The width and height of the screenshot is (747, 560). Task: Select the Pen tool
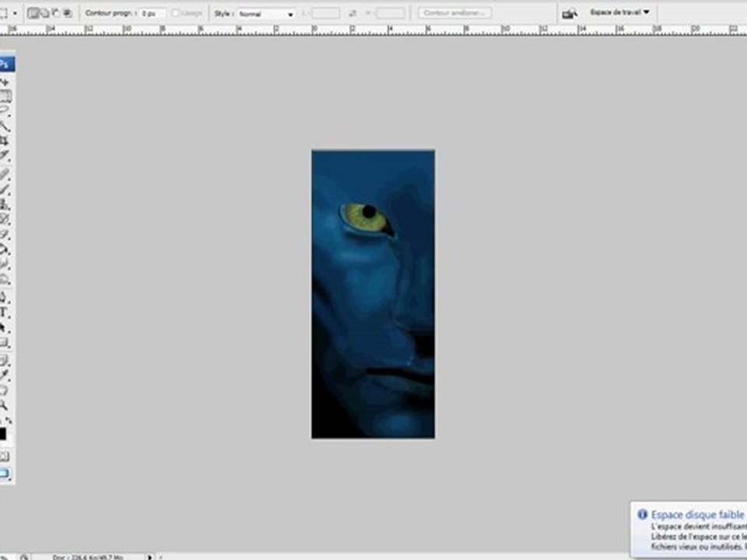point(5,298)
